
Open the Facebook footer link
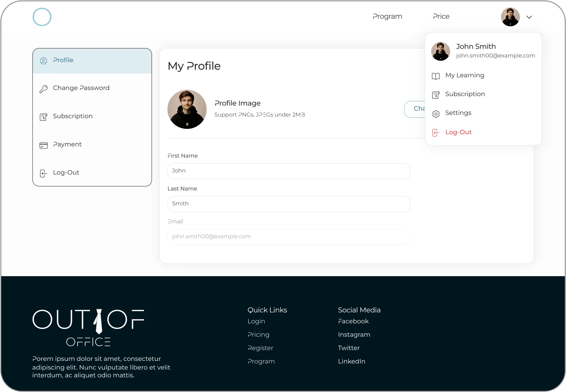coord(353,321)
